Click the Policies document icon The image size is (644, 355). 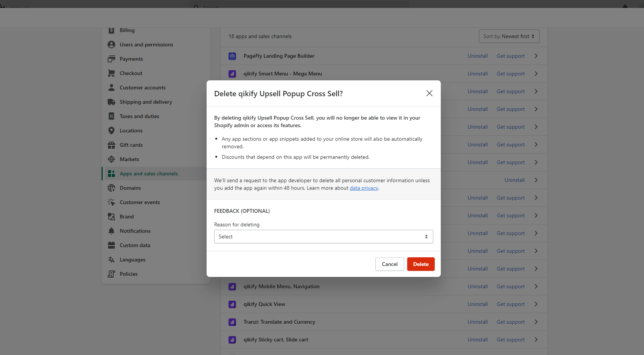point(111,274)
